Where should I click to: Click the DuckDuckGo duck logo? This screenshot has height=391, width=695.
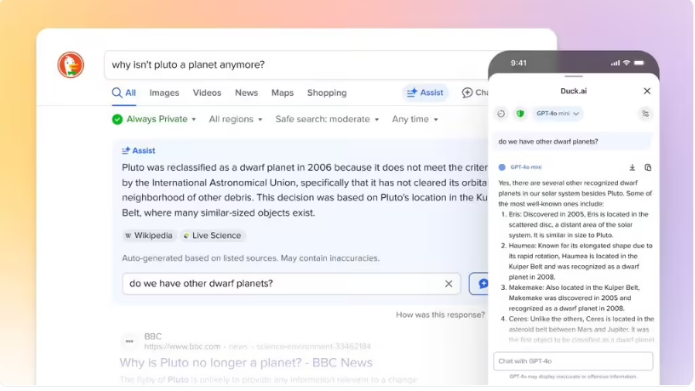(70, 65)
